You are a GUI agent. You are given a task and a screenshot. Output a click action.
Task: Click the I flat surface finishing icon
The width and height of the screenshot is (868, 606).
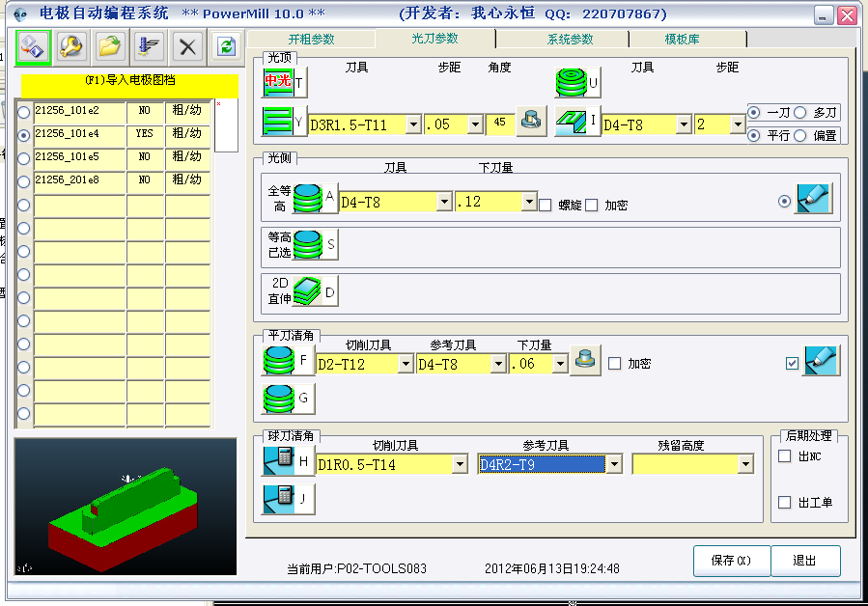(x=578, y=122)
